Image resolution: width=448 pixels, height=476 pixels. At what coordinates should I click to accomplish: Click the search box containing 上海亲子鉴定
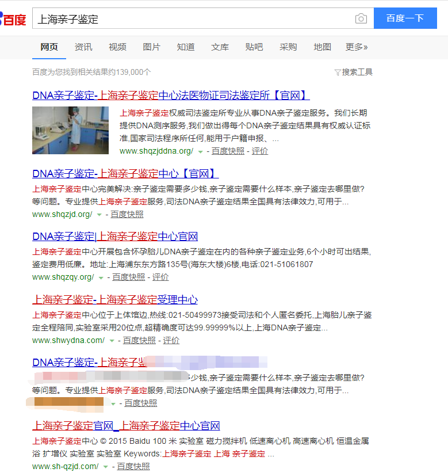pos(203,18)
